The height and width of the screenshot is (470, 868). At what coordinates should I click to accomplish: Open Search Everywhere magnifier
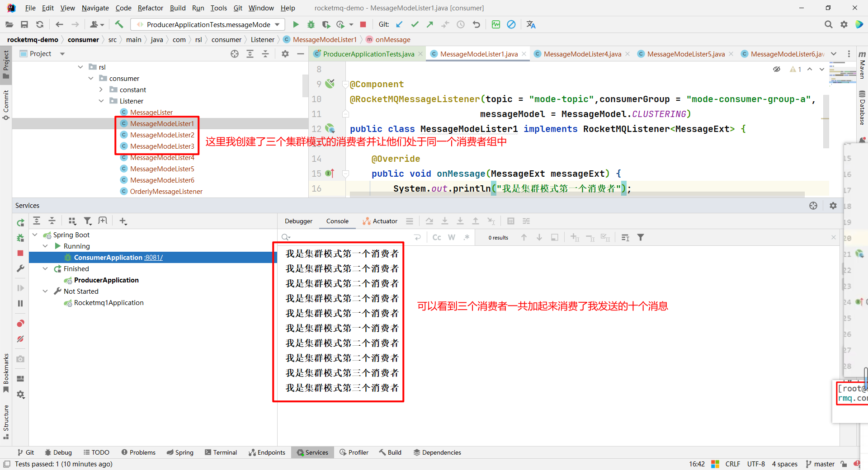[828, 24]
